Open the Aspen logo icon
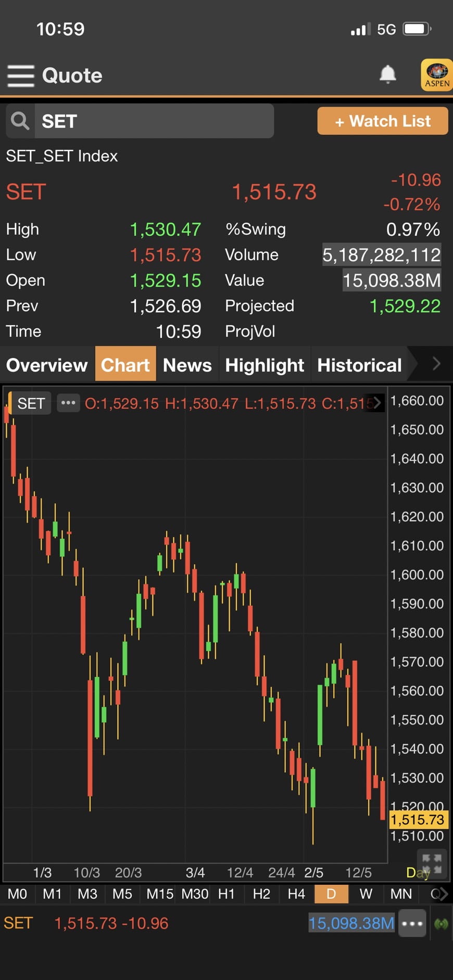This screenshot has width=453, height=980. [x=436, y=75]
